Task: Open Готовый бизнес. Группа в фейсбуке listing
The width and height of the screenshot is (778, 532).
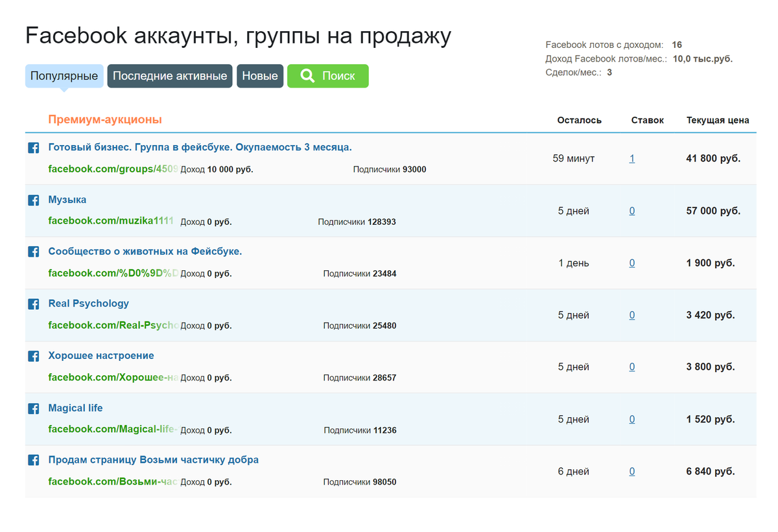Action: coord(200,147)
